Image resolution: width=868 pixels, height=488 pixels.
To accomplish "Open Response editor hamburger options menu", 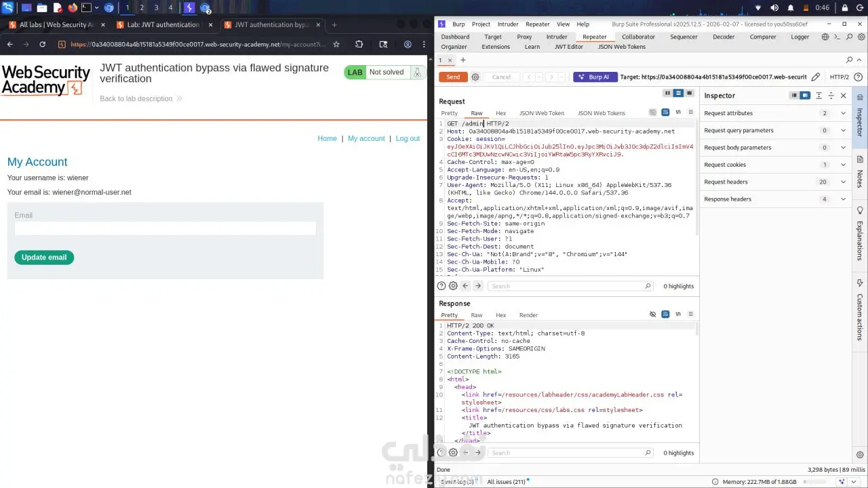I will click(690, 314).
